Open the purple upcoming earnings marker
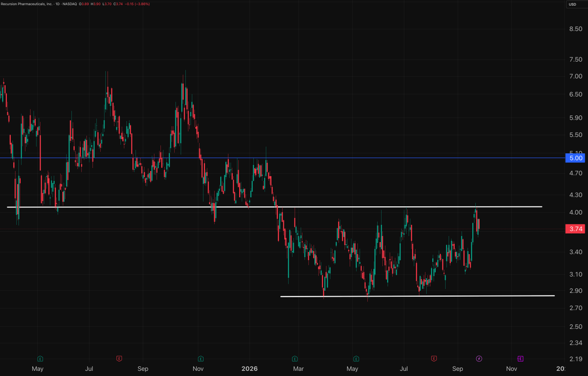 tap(520, 358)
